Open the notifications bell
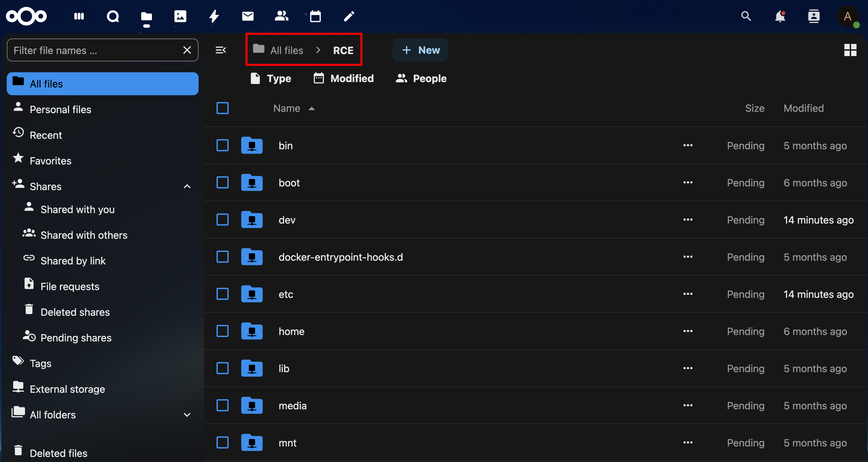The height and width of the screenshot is (462, 868). click(780, 16)
